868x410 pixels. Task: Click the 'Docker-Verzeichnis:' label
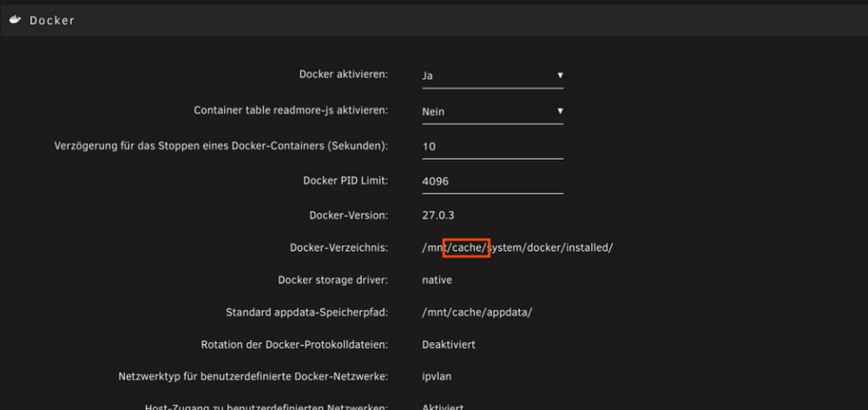[x=339, y=248]
